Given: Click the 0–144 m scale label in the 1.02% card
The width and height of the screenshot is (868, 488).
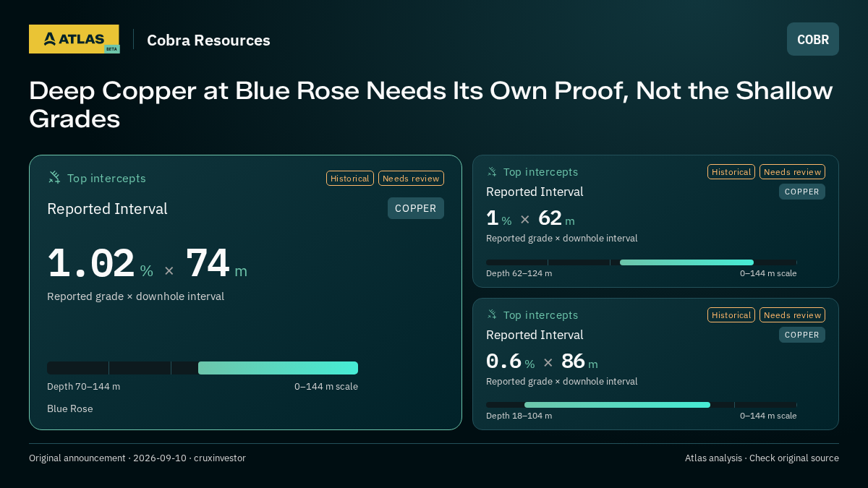Looking at the screenshot, I should point(326,386).
